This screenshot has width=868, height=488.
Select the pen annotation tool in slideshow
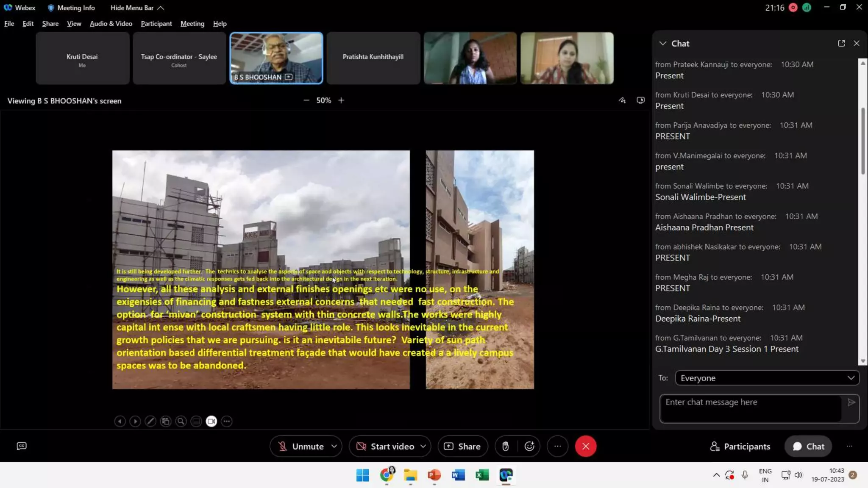(150, 421)
